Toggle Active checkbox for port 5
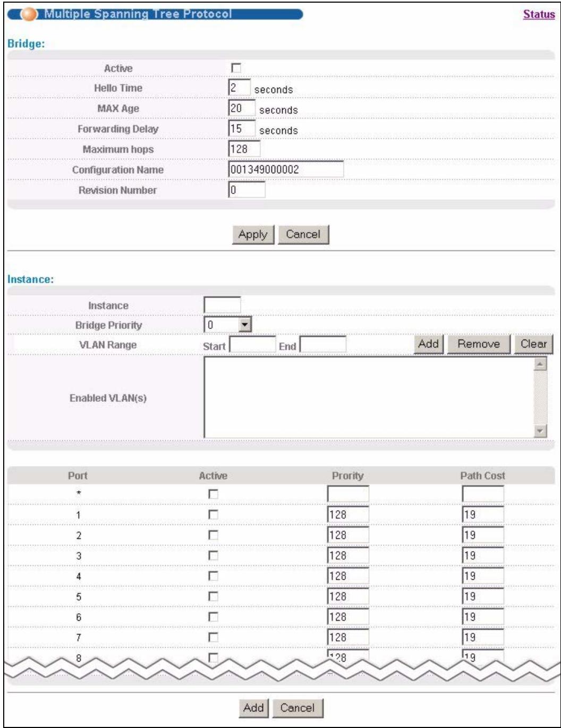This screenshot has width=561, height=728. (214, 596)
